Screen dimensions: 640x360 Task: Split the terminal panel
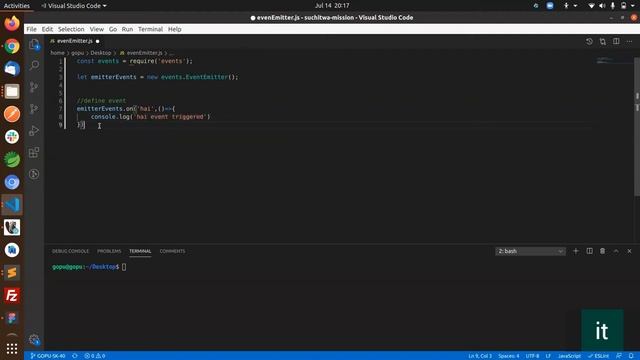[589, 251]
